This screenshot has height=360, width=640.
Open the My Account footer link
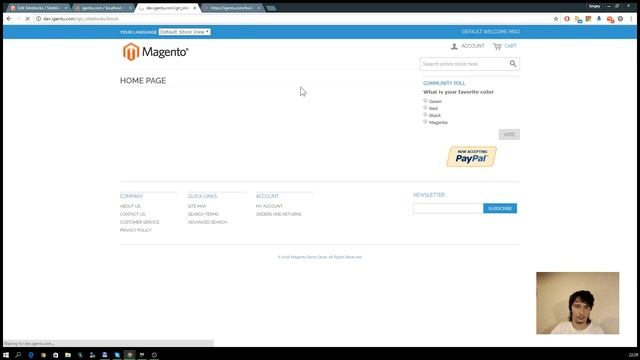[x=269, y=206]
